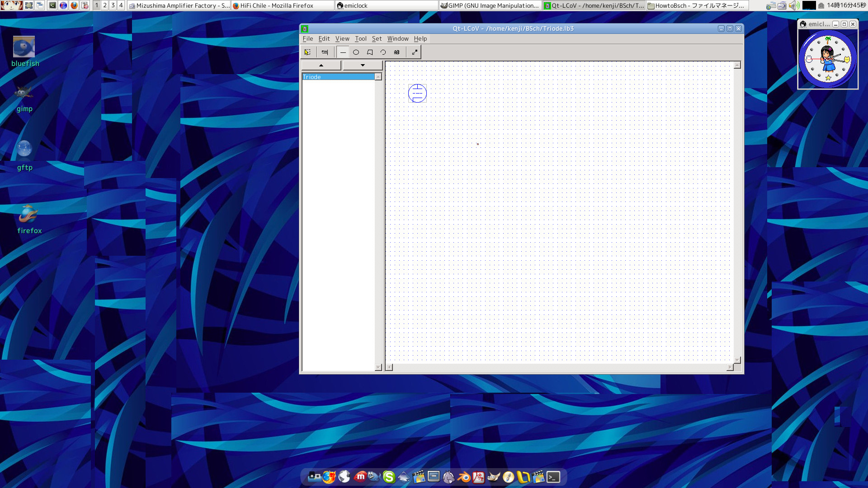This screenshot has height=488, width=868.
Task: Open the File menu
Action: [307, 39]
